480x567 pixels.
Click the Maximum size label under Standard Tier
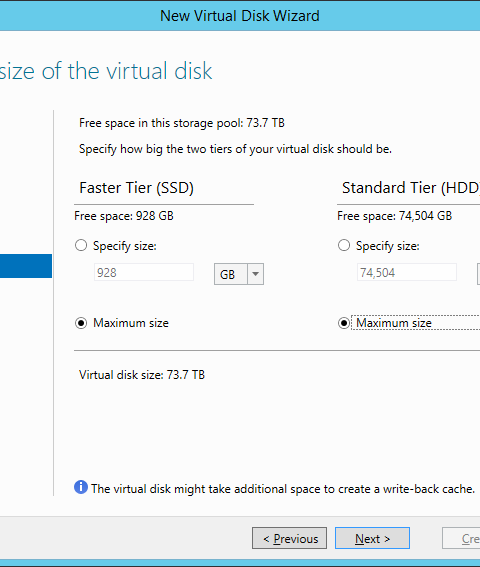pos(394,323)
